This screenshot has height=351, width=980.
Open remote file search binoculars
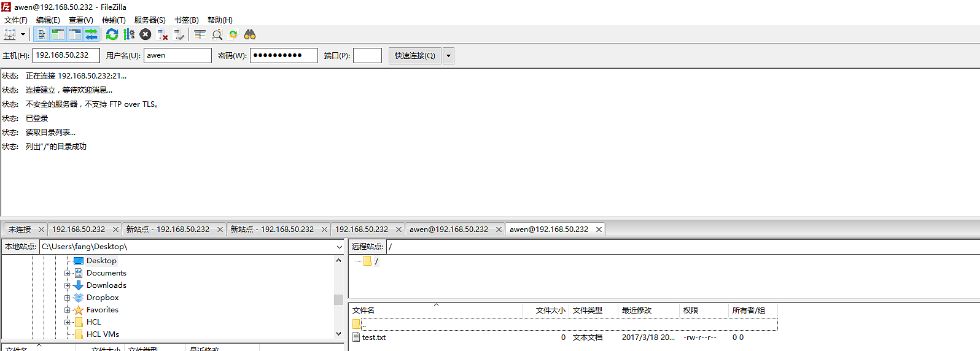250,34
